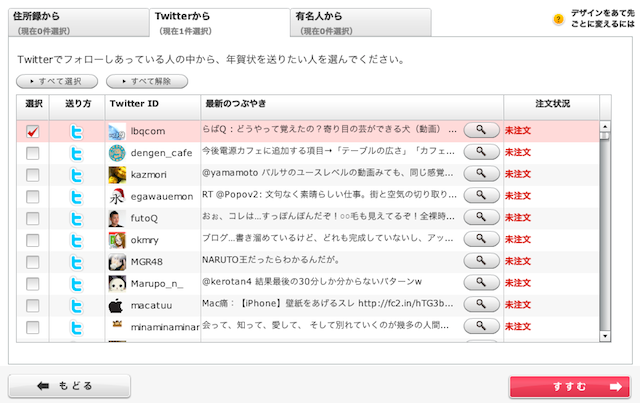Click Twitter icon in dengen_cafe row
The image size is (640, 403).
[x=77, y=154]
